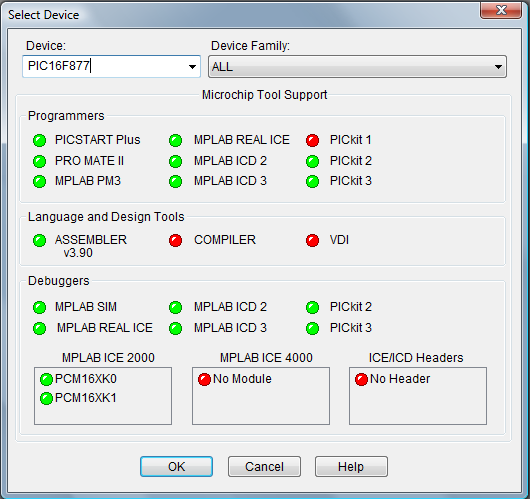The image size is (530, 499).
Task: Click the red VDI status indicator
Action: point(312,240)
